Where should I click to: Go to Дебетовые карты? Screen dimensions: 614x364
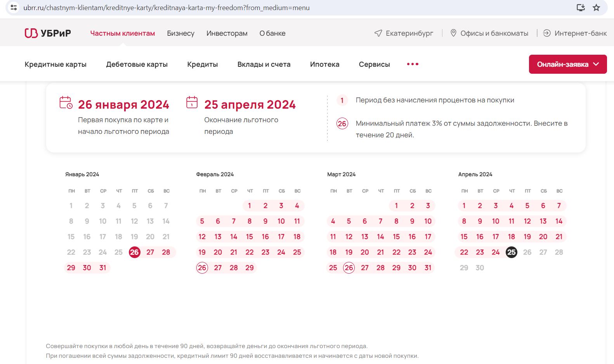137,64
